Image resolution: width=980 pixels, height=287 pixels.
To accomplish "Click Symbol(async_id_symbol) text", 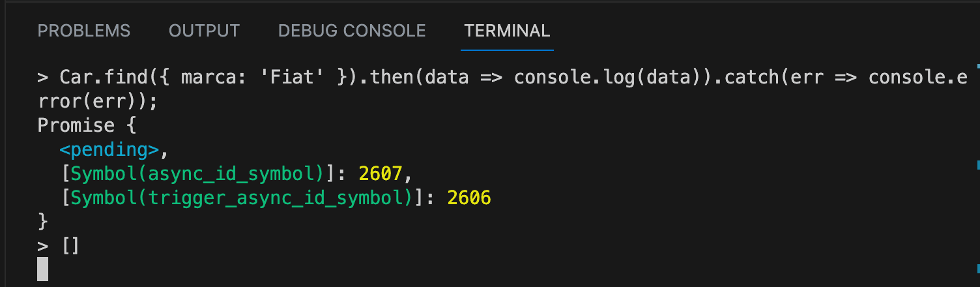I will pos(197,174).
